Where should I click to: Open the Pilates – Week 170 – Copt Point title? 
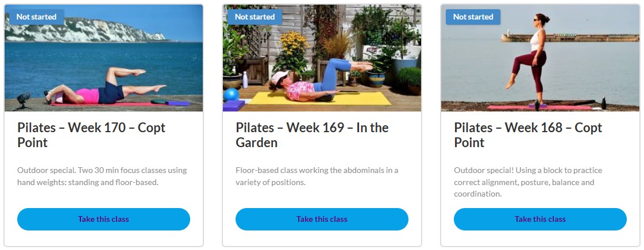coord(91,135)
